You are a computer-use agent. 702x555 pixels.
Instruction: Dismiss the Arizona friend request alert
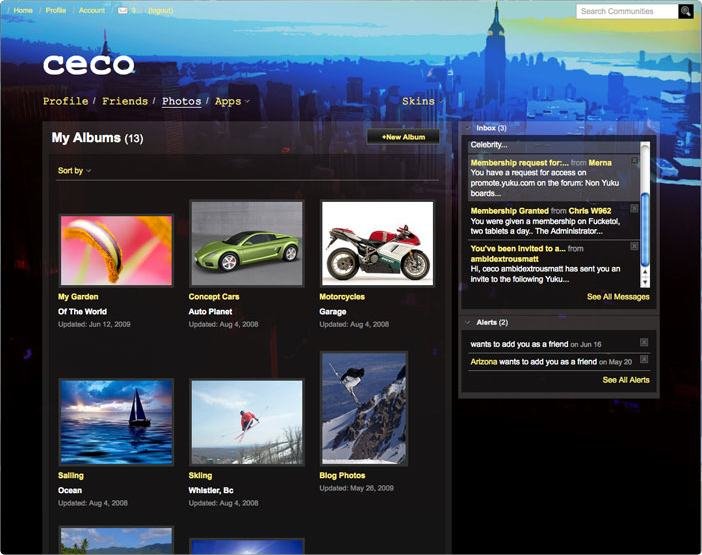pos(644,359)
